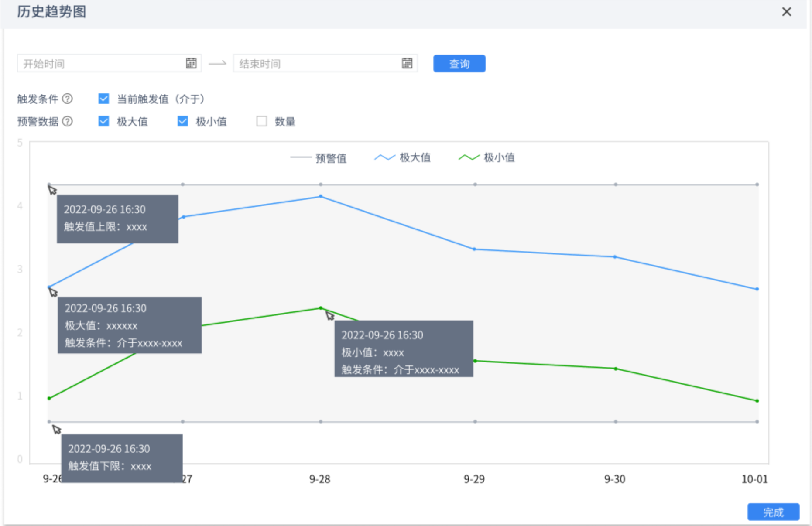Uncheck the 极小值 checkbox
Image resolution: width=812 pixels, height=526 pixels.
click(x=183, y=121)
